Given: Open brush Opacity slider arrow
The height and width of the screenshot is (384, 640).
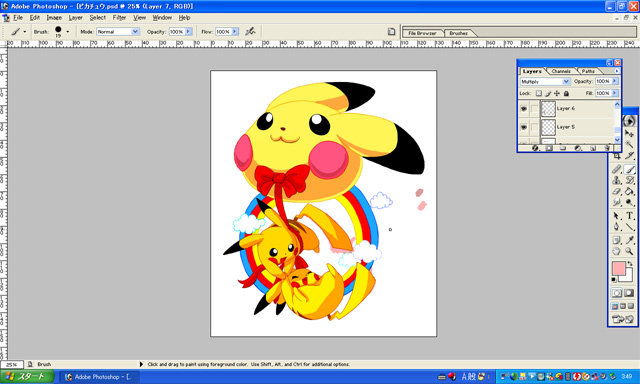Looking at the screenshot, I should (189, 31).
